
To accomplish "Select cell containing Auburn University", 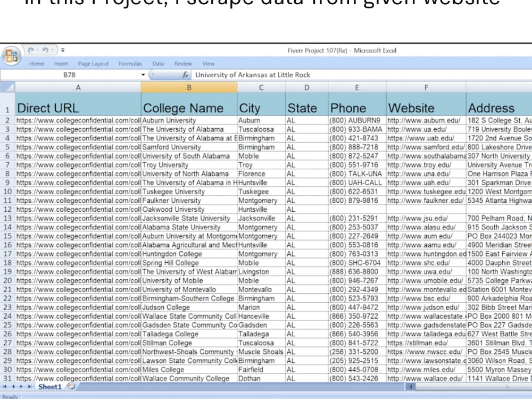I will coord(189,120).
